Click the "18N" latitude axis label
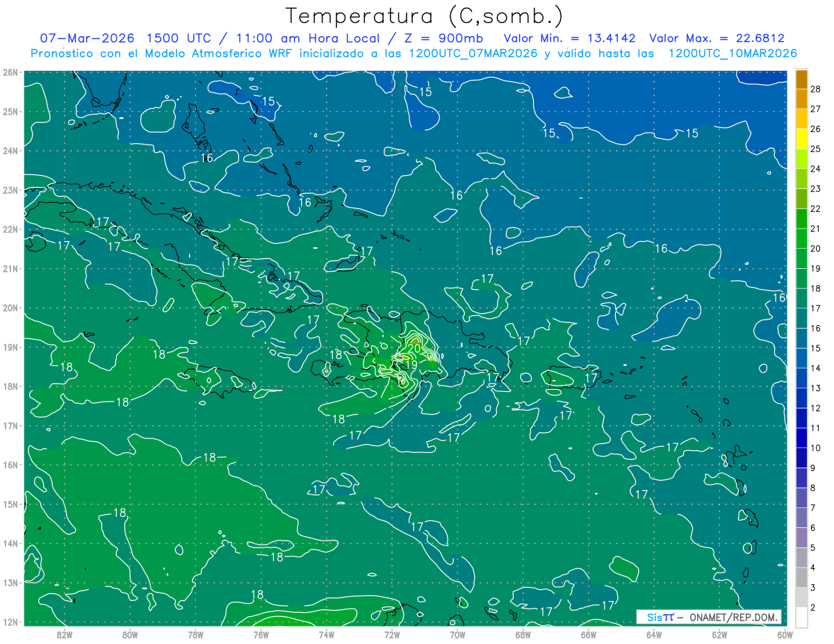Image resolution: width=834 pixels, height=644 pixels. (x=10, y=386)
